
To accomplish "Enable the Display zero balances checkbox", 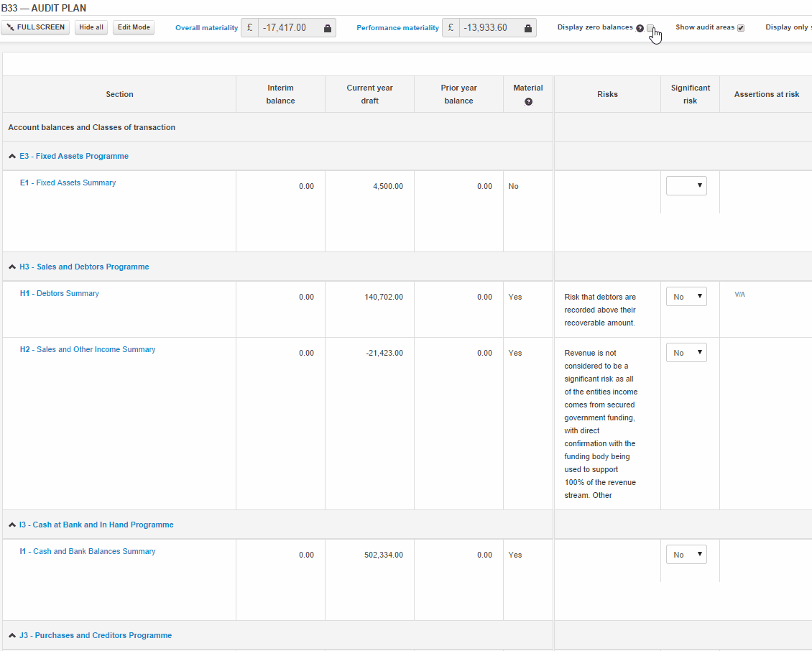I will [650, 27].
